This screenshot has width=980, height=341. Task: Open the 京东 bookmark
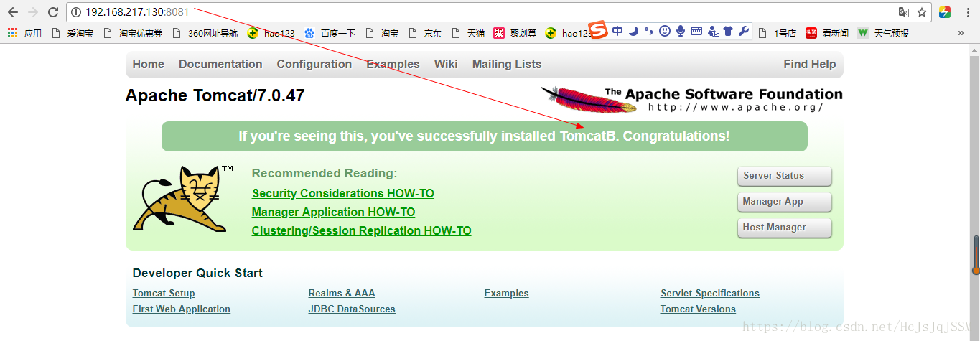425,33
